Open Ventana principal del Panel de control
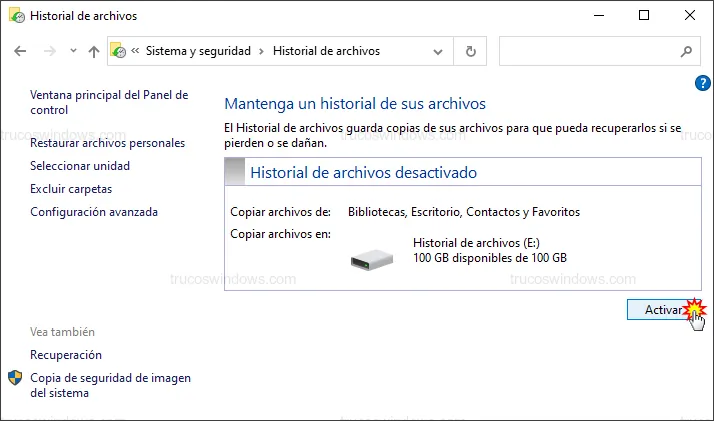 [108, 102]
